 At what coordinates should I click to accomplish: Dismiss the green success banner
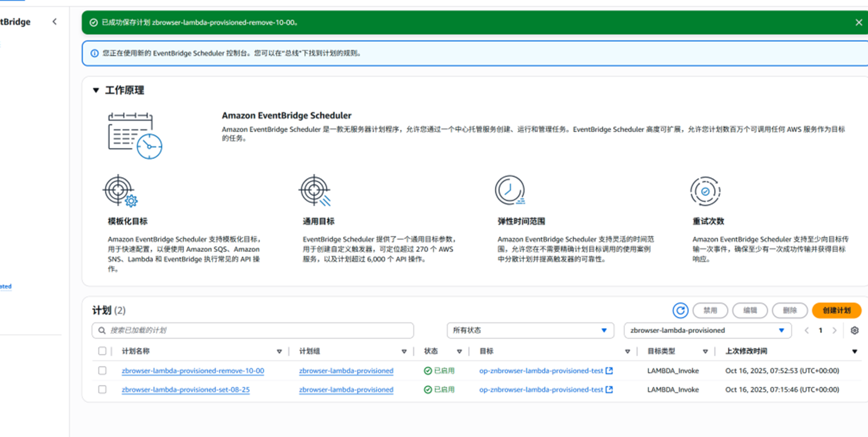859,23
